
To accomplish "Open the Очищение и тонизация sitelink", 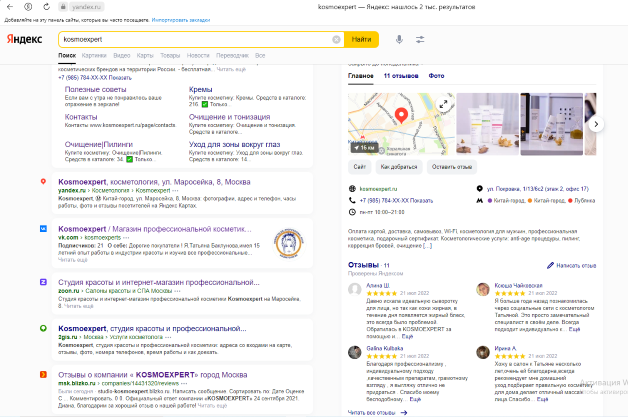I will [x=229, y=117].
